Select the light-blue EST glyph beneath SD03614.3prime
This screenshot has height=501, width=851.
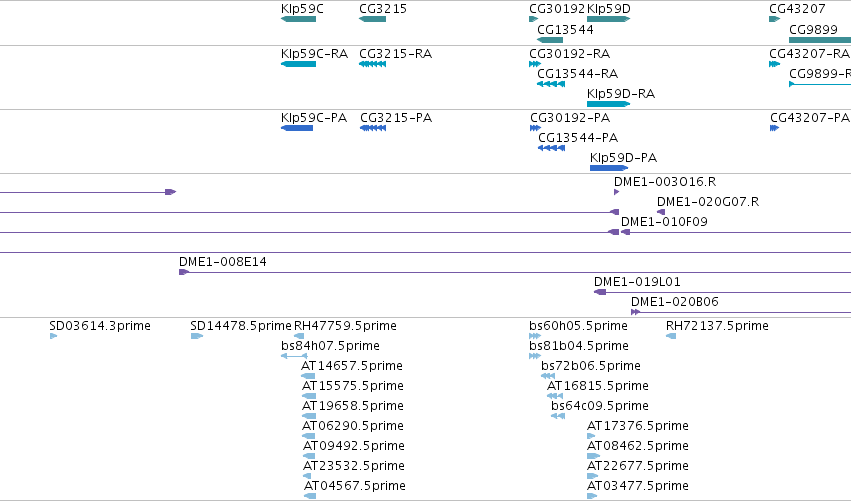click(x=53, y=336)
